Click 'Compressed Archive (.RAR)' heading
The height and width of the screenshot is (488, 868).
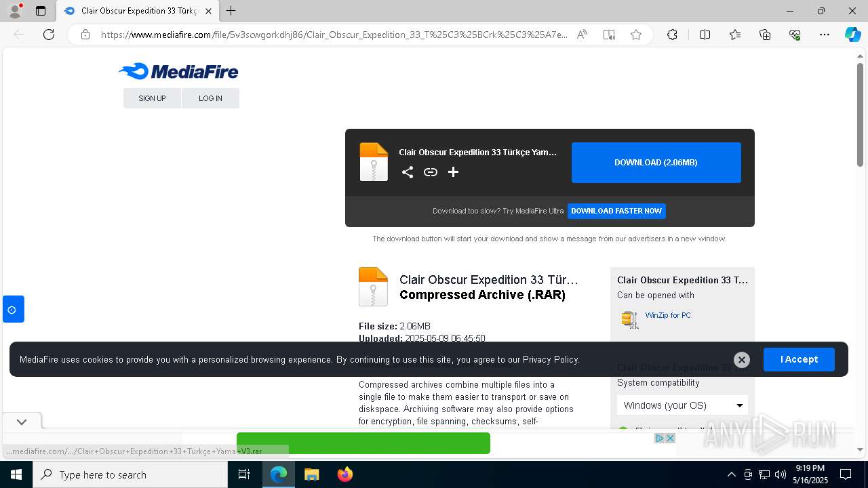(482, 295)
